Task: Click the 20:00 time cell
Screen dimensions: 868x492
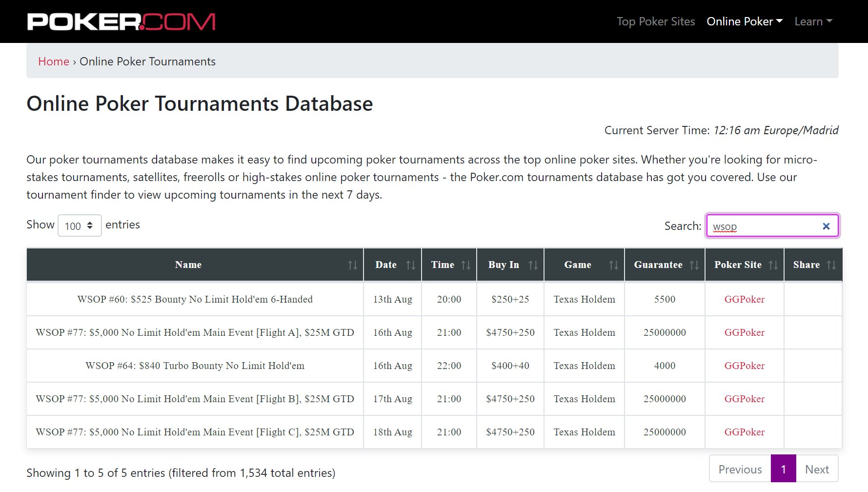Action: point(449,299)
